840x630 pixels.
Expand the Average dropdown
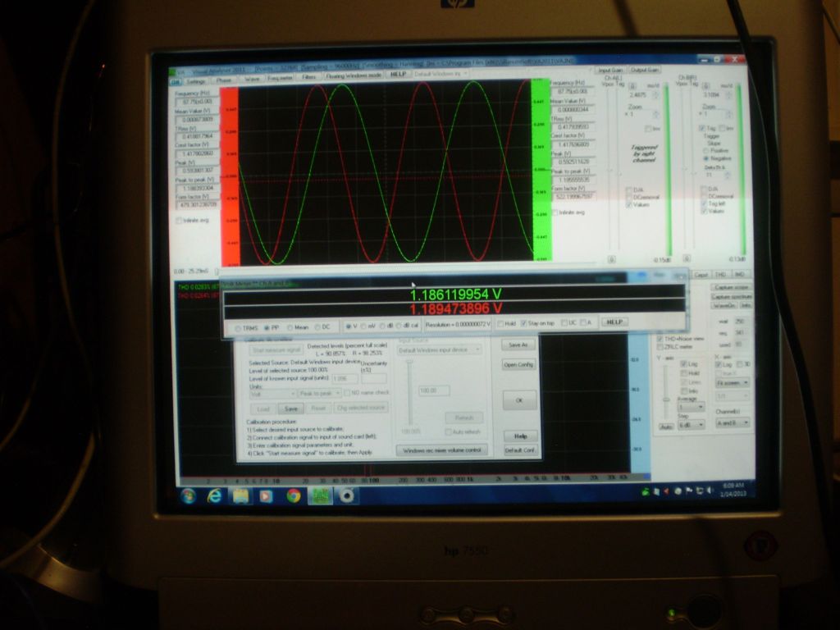tap(691, 407)
